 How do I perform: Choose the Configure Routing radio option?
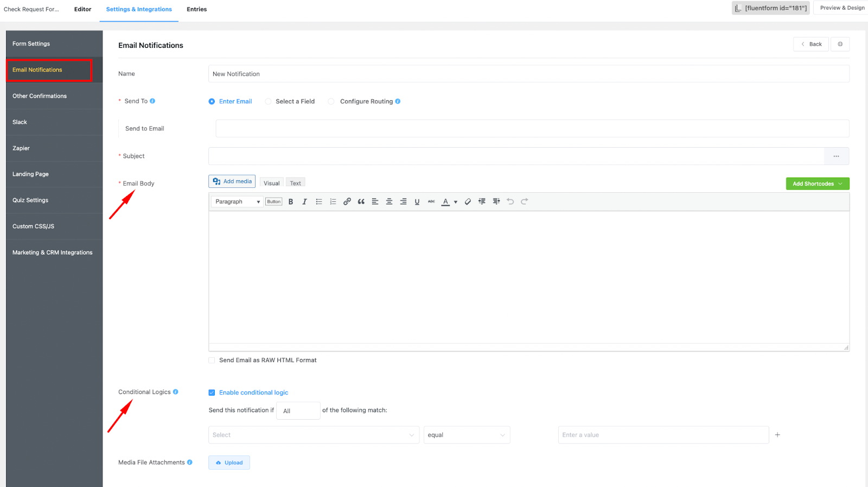[x=331, y=102]
